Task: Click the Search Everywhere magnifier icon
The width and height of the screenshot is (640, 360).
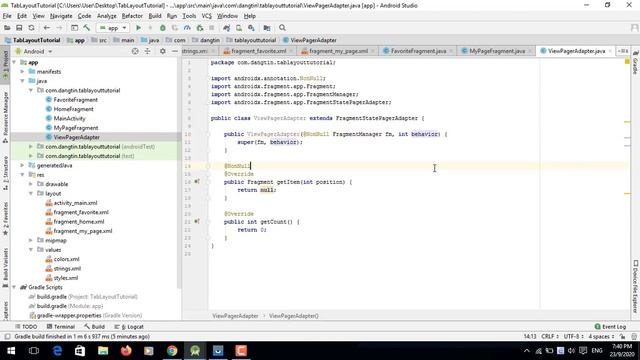Action: click(x=282, y=28)
